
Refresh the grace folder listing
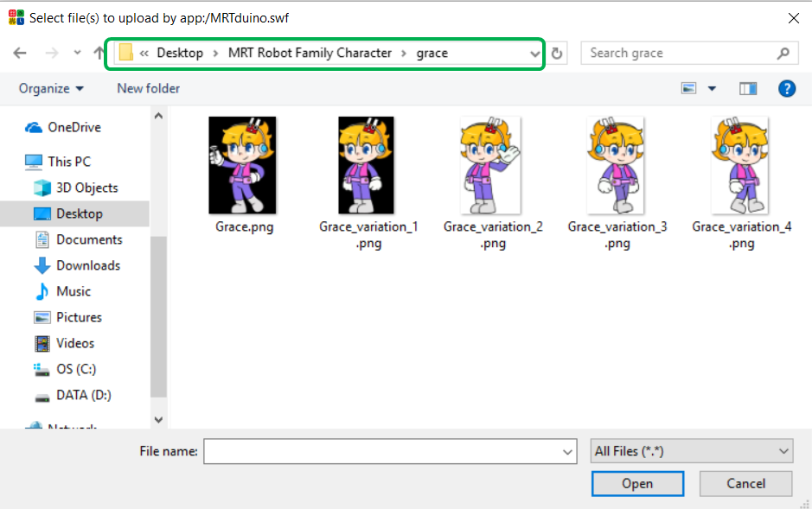pyautogui.click(x=558, y=54)
